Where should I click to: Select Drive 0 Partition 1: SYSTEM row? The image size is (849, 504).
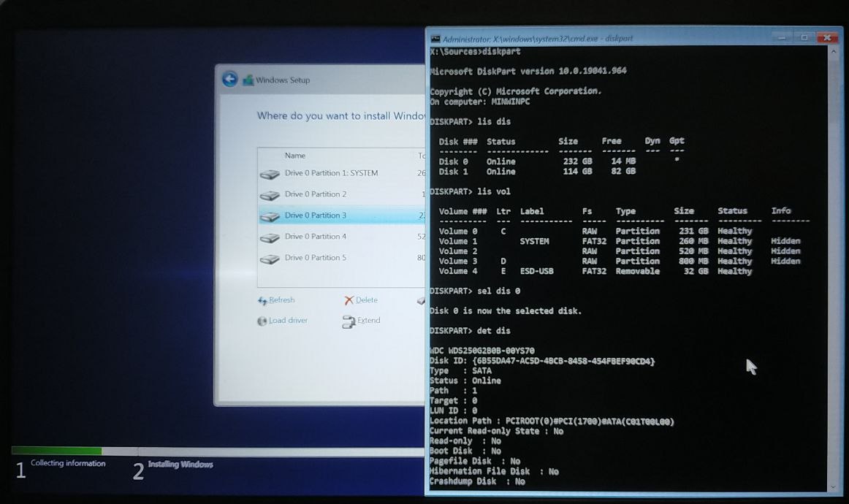click(x=342, y=173)
